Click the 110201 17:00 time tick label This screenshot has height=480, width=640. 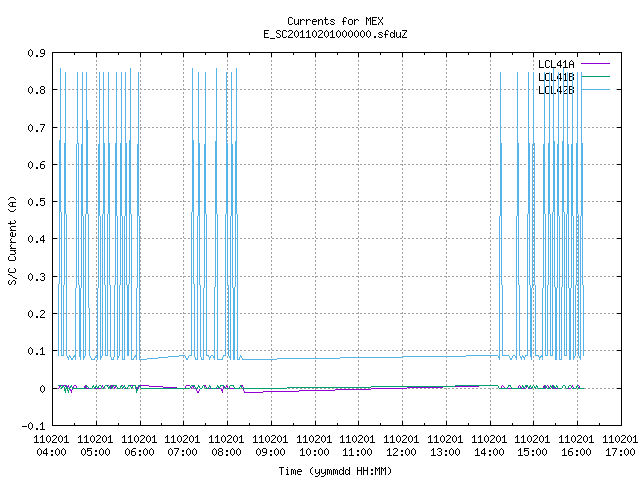620,446
